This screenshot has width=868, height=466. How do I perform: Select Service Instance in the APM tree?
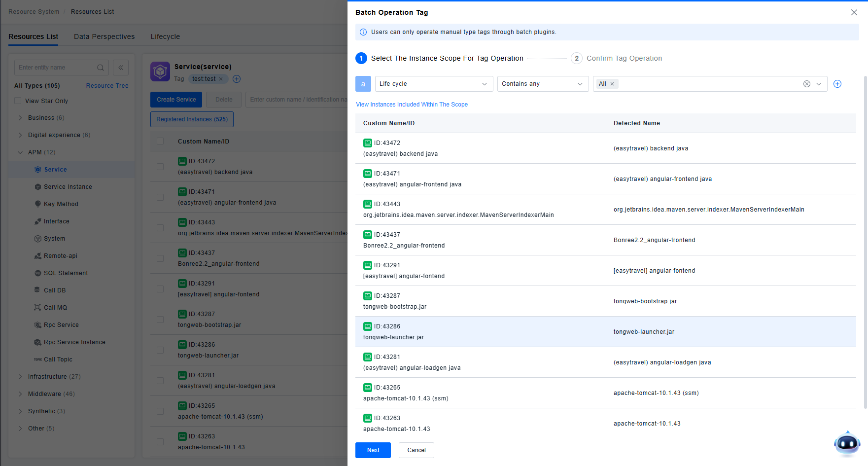point(68,187)
